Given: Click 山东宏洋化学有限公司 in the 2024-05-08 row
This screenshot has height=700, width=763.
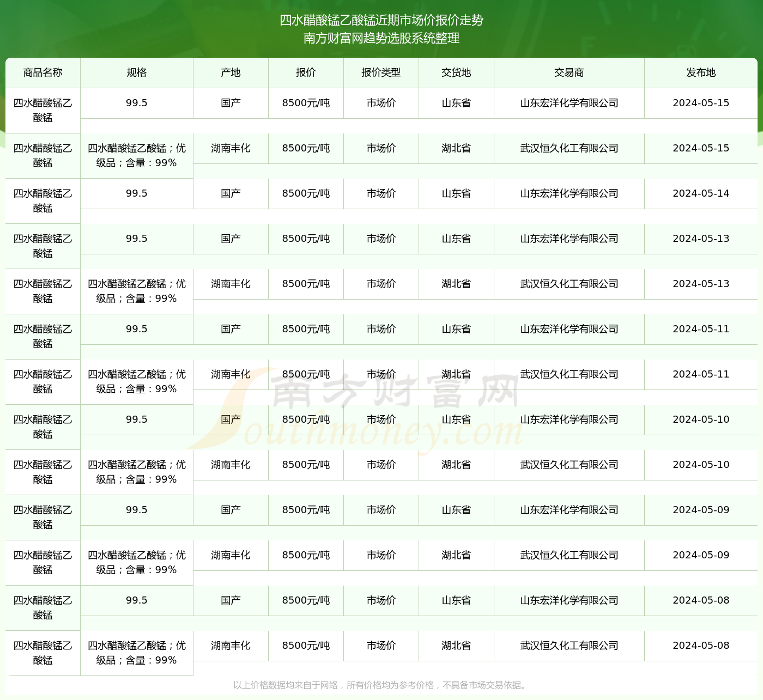Looking at the screenshot, I should pyautogui.click(x=569, y=600).
